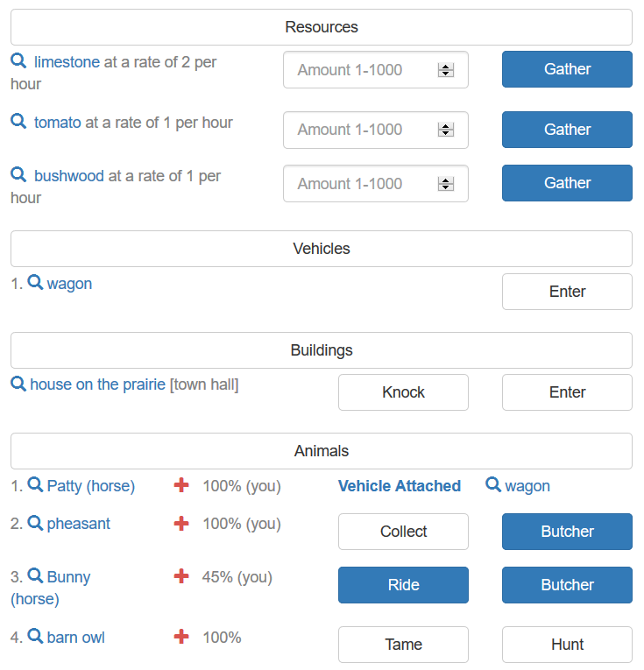Viewport: 644px width, 670px height.
Task: Ride Bunny the horse
Action: [x=403, y=585]
